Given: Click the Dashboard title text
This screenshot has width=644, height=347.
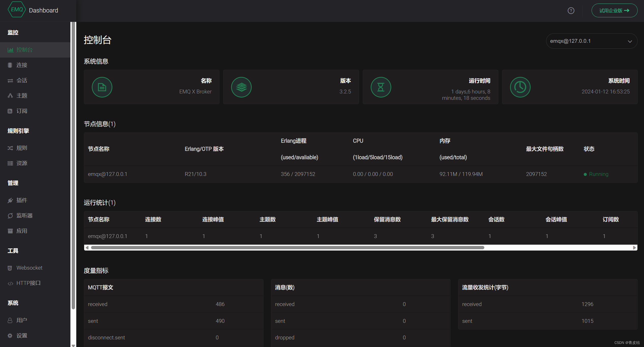Looking at the screenshot, I should pyautogui.click(x=43, y=10).
